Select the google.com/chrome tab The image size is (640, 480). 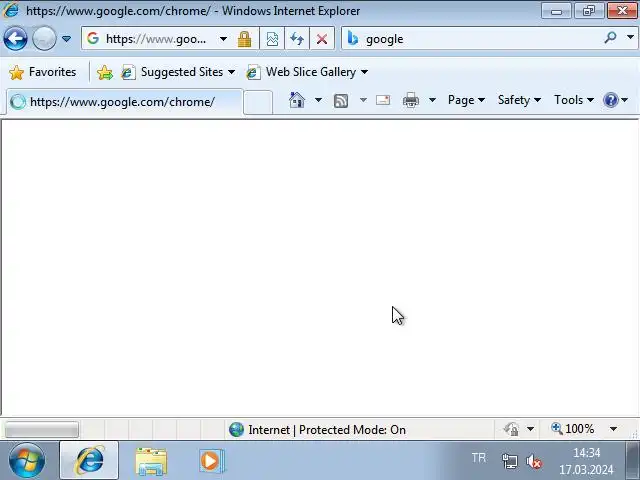tap(125, 102)
